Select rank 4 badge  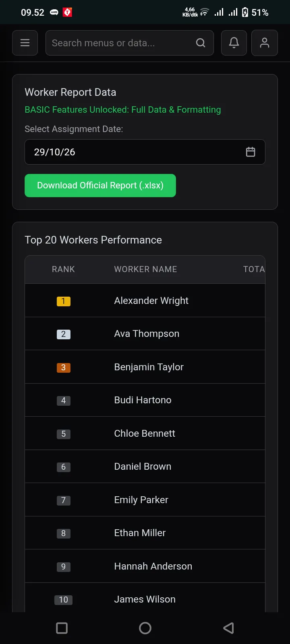click(x=64, y=400)
